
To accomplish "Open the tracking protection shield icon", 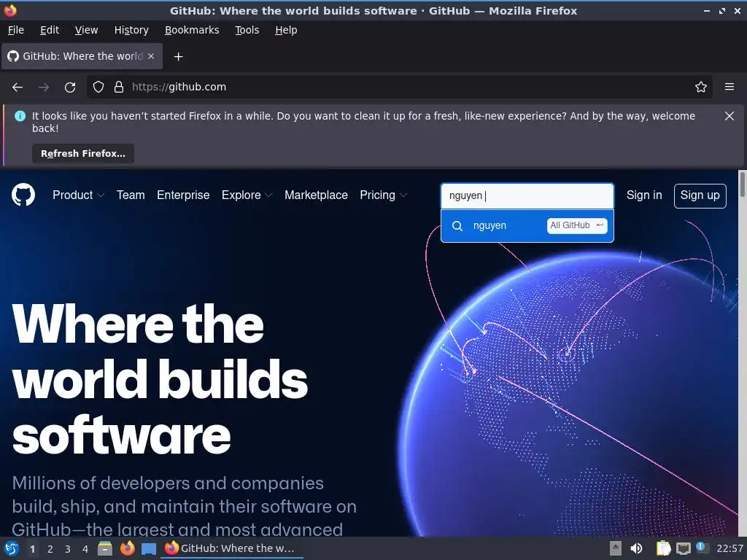I will point(98,87).
